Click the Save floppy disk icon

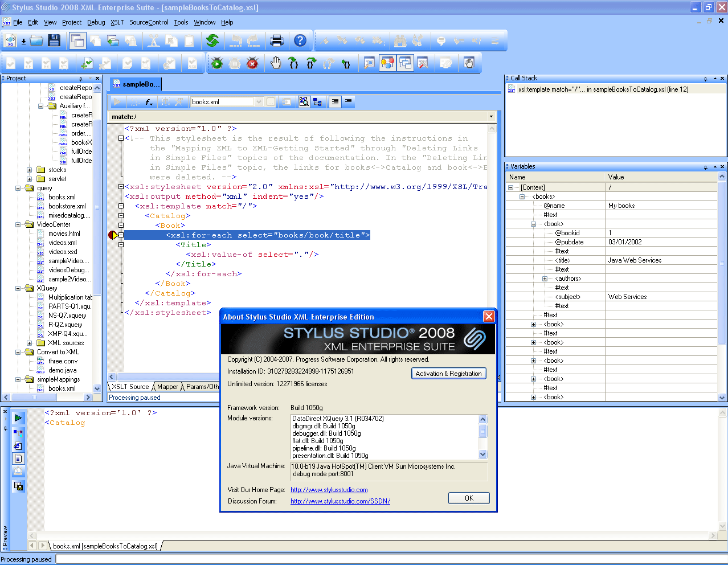[54, 40]
